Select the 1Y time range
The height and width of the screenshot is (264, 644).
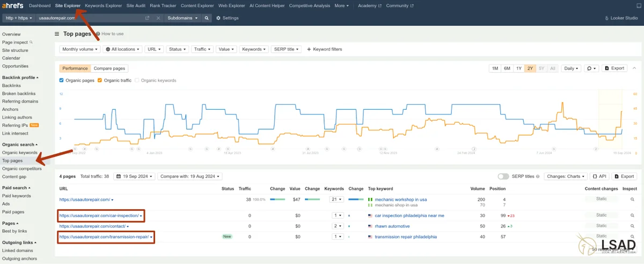click(519, 68)
